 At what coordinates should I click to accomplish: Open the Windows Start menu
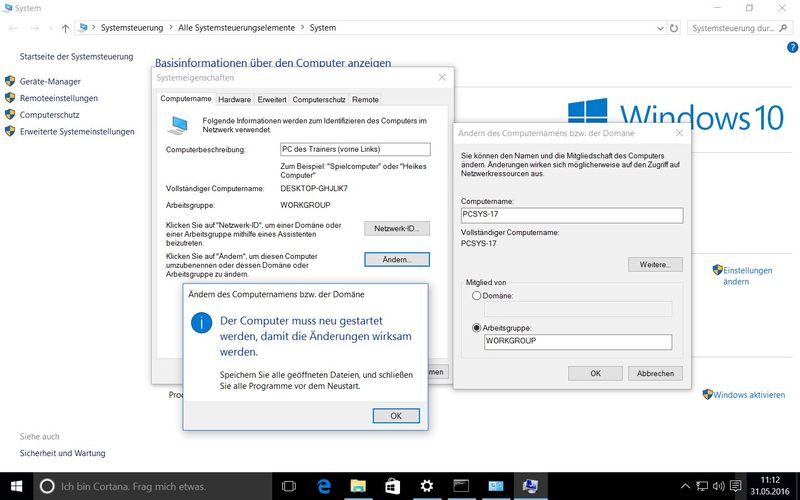16,486
